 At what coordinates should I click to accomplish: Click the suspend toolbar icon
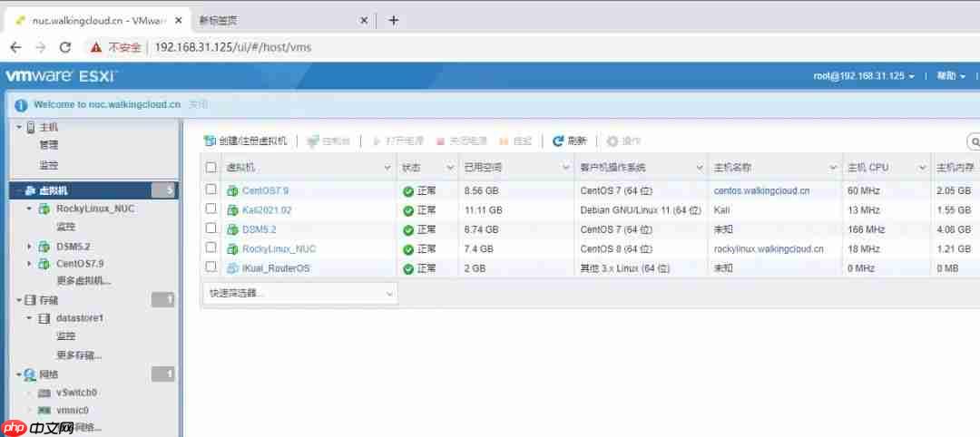click(x=505, y=141)
